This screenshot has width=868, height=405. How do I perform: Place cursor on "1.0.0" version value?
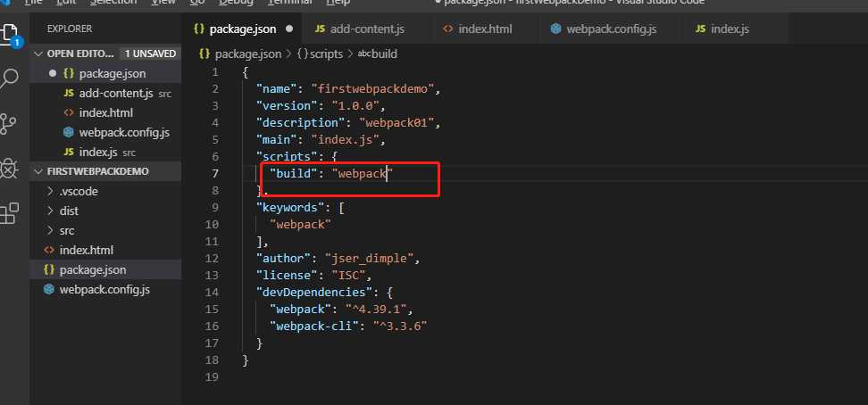(358, 105)
